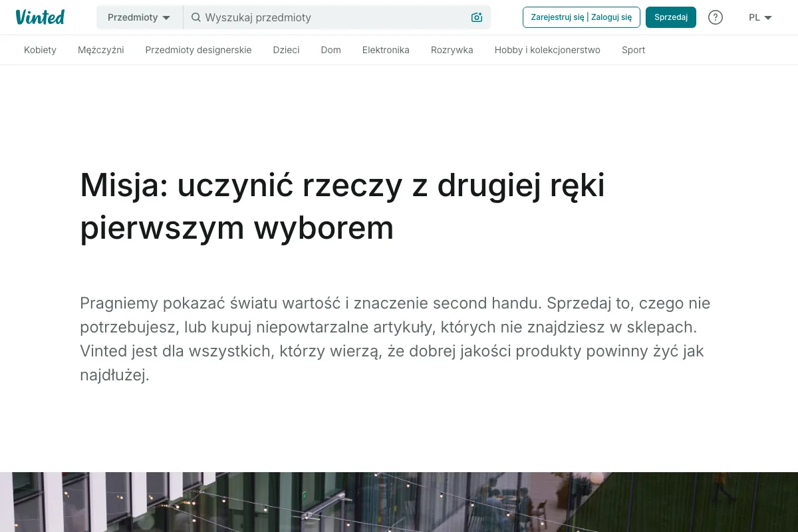Click the paragraph starting "Pragniemy pokazać światu"
Viewport: 798px width, 532px height.
396,339
